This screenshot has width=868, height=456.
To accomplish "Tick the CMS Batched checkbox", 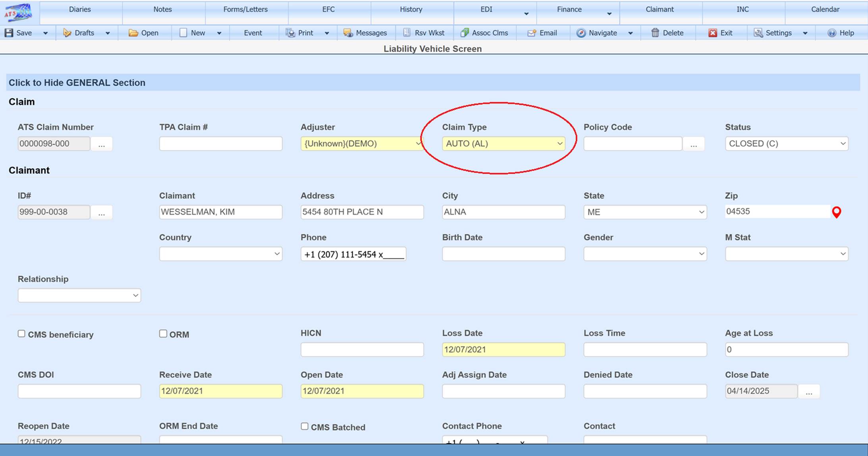I will (305, 426).
